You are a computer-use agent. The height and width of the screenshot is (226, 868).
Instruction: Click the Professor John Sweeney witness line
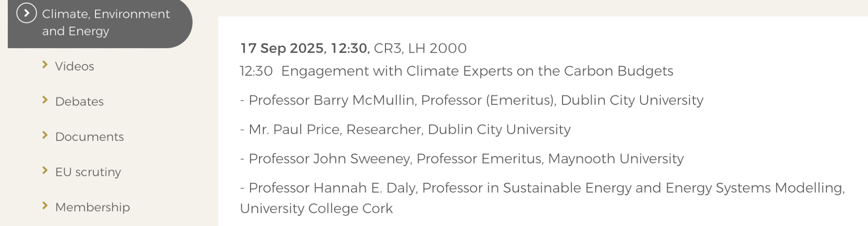click(462, 159)
